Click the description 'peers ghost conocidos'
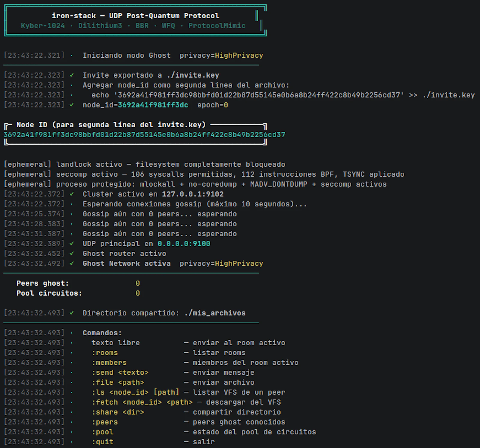The height and width of the screenshot is (448, 480). [x=239, y=422]
